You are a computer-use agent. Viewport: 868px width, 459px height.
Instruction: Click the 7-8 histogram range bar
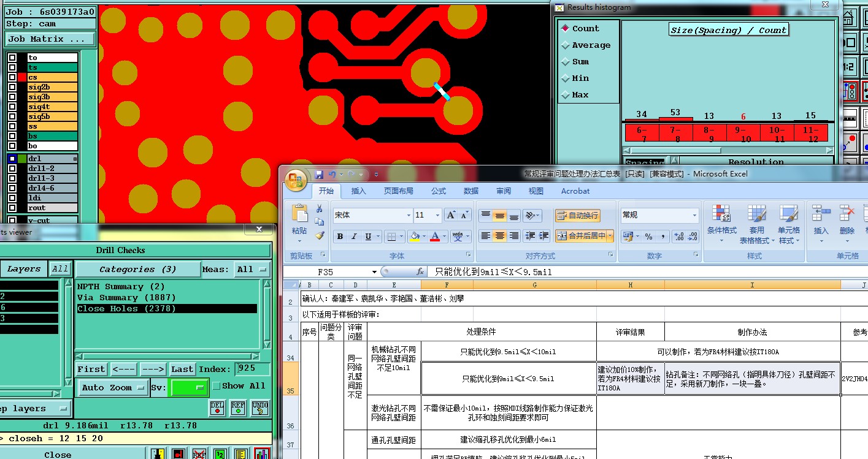pyautogui.click(x=675, y=134)
